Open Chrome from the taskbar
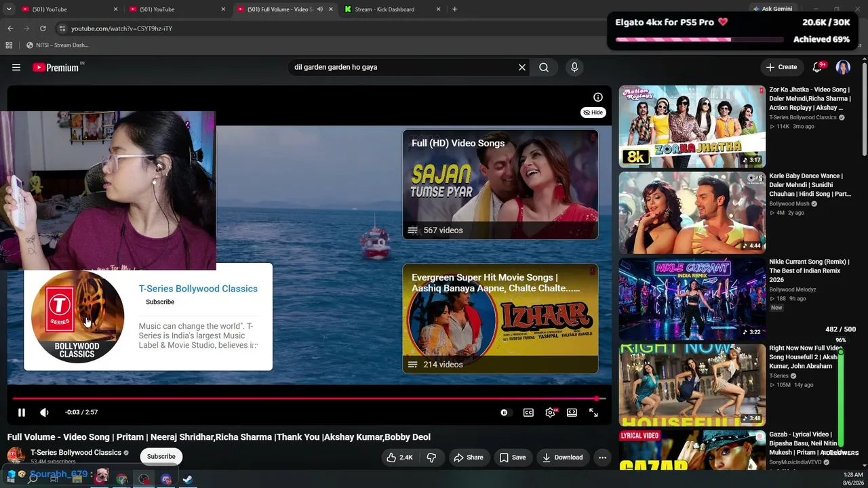 [x=121, y=479]
